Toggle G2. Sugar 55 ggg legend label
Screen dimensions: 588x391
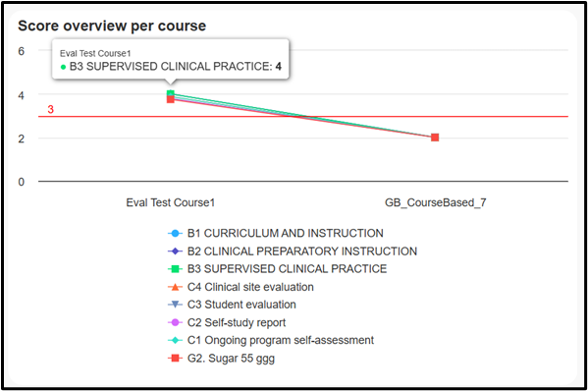[231, 359]
